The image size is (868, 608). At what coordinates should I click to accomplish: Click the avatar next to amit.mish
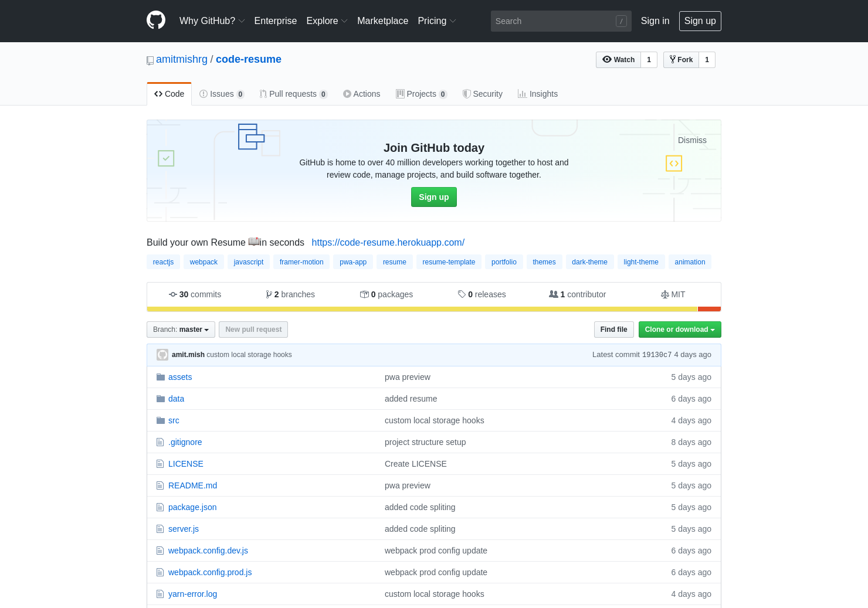click(x=162, y=355)
